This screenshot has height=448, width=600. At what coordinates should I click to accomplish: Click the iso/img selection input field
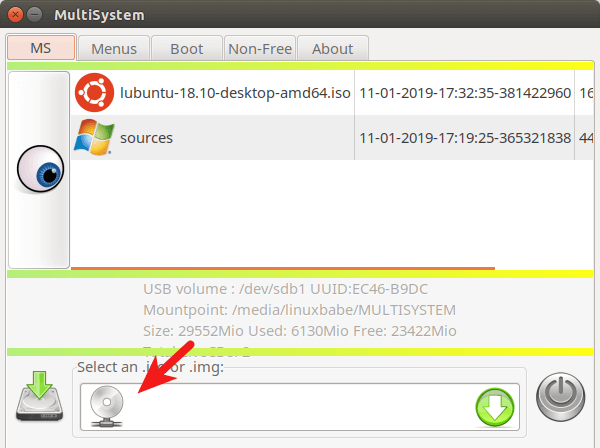coord(300,405)
